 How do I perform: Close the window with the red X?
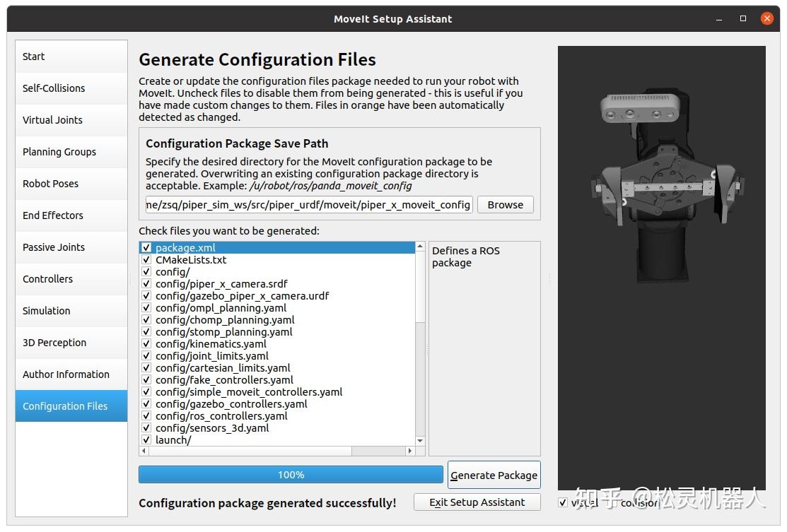click(766, 18)
